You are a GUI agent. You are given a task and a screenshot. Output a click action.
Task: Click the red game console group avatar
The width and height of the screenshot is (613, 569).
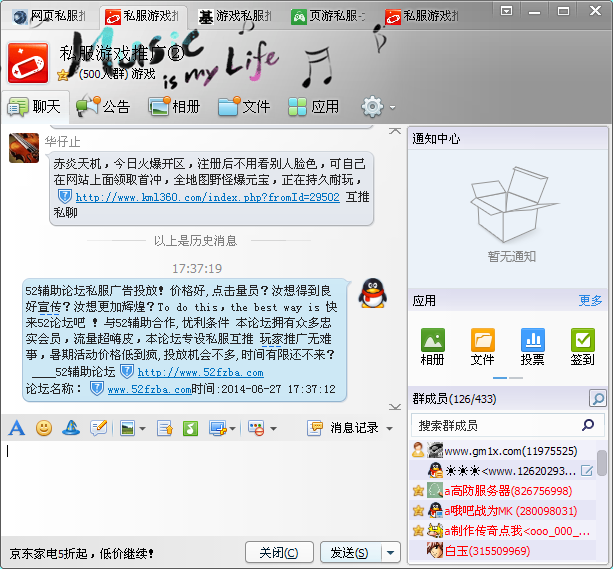(x=28, y=63)
